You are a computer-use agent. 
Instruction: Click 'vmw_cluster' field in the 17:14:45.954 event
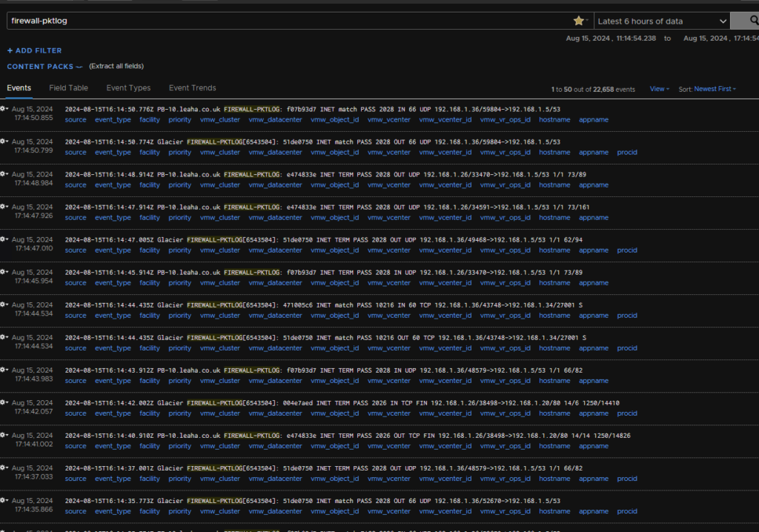pos(219,283)
